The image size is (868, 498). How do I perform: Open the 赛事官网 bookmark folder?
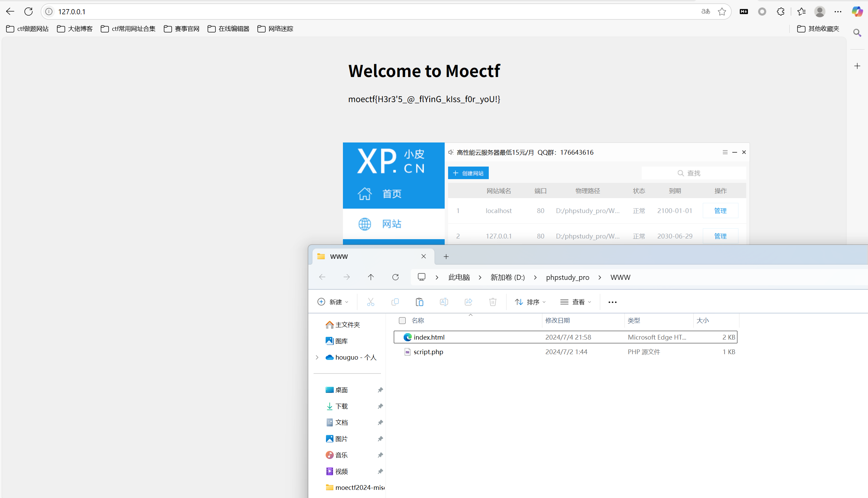coord(181,29)
